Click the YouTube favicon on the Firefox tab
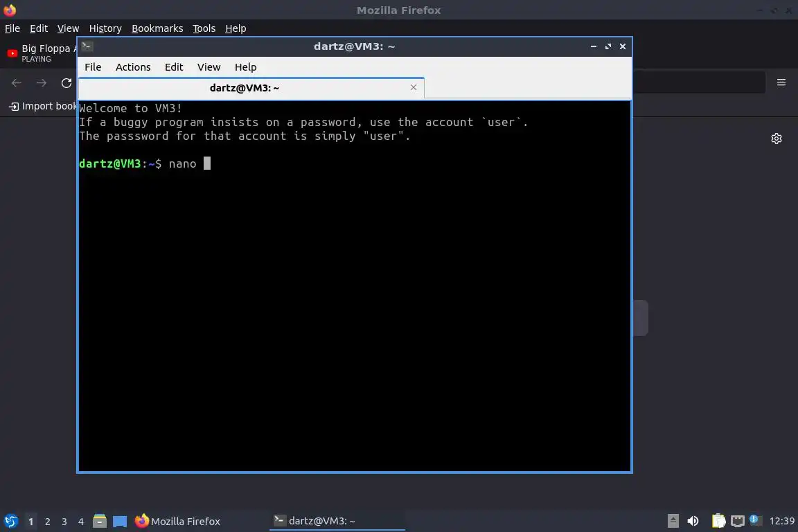The image size is (798, 532). pyautogui.click(x=12, y=53)
